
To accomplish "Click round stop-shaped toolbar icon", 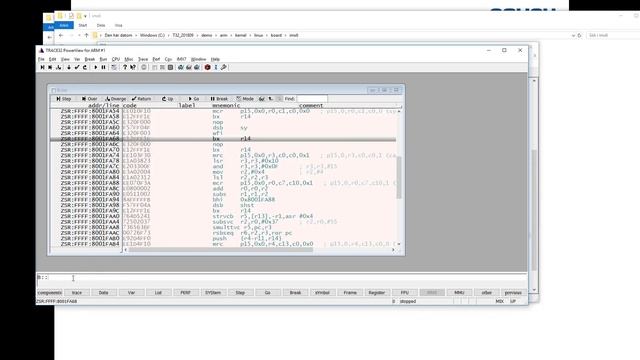I will [x=144, y=67].
